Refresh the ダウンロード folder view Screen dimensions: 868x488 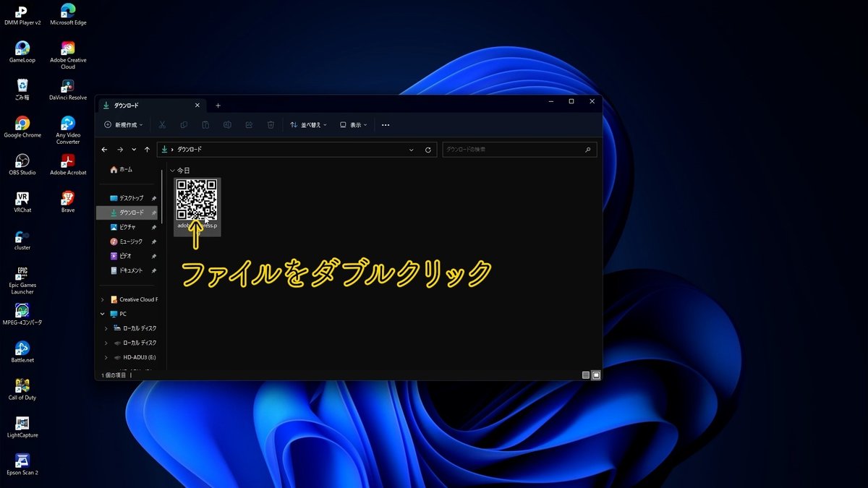point(428,150)
